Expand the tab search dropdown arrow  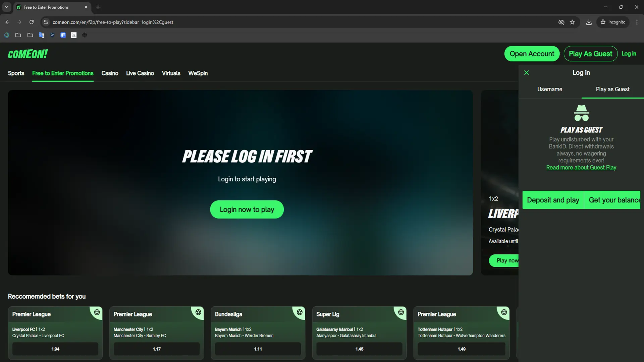(6, 7)
